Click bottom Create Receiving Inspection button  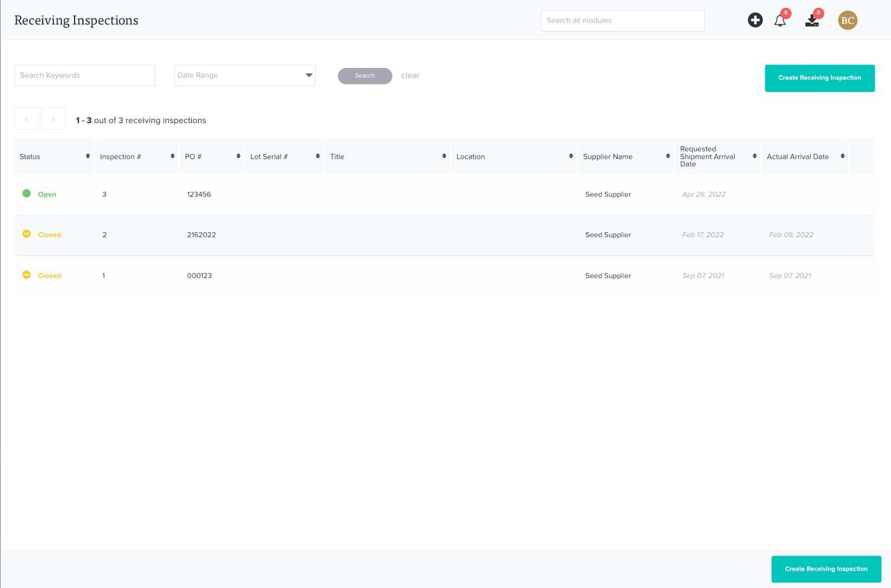826,569
